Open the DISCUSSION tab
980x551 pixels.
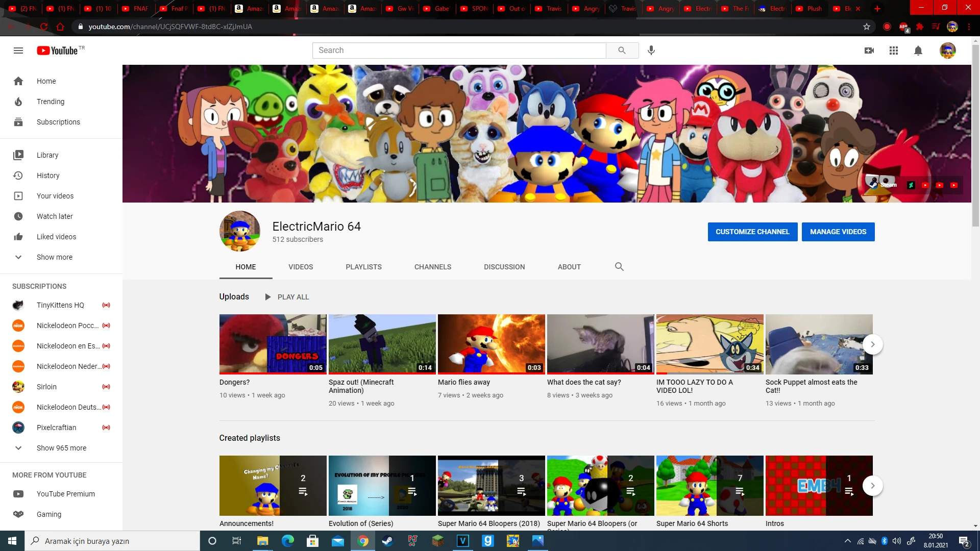pos(504,267)
